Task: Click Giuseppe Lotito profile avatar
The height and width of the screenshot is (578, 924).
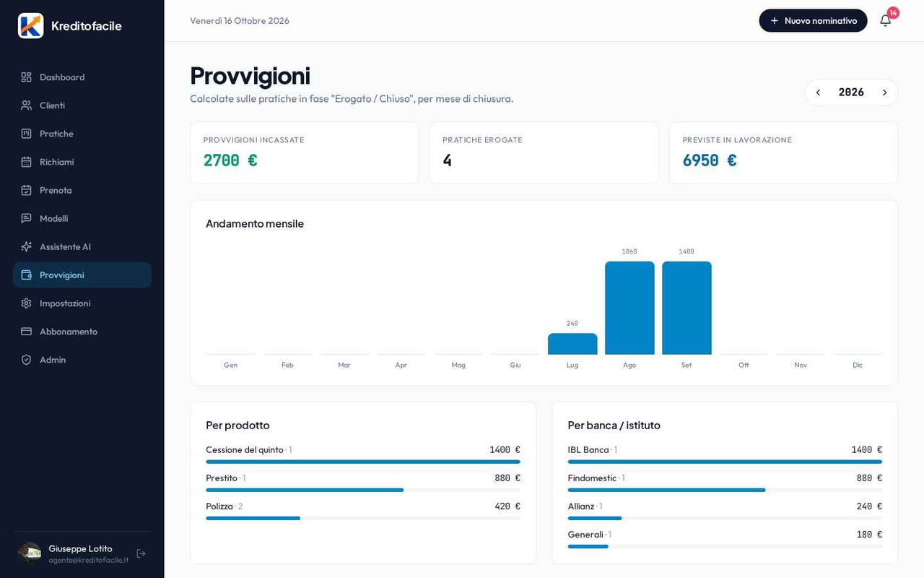Action: tap(30, 553)
